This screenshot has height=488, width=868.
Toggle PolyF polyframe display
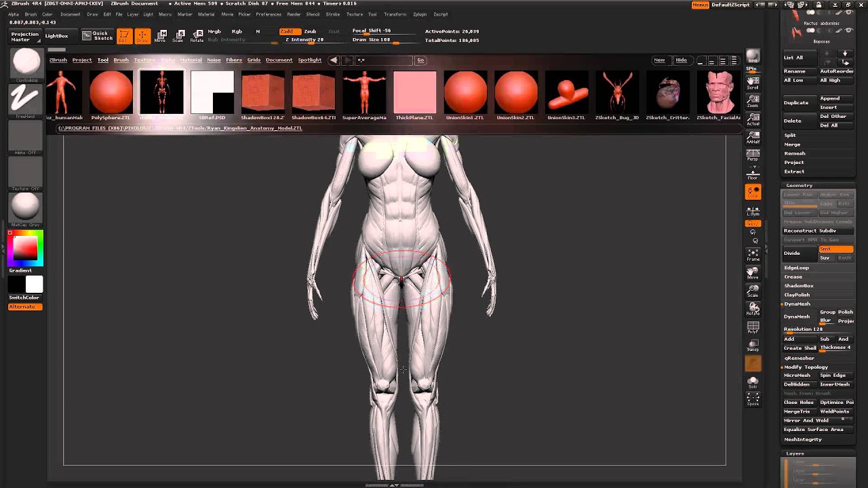point(753,327)
